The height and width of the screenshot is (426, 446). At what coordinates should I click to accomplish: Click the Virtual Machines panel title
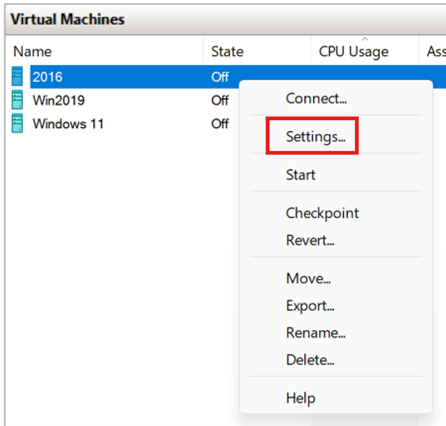click(x=67, y=19)
